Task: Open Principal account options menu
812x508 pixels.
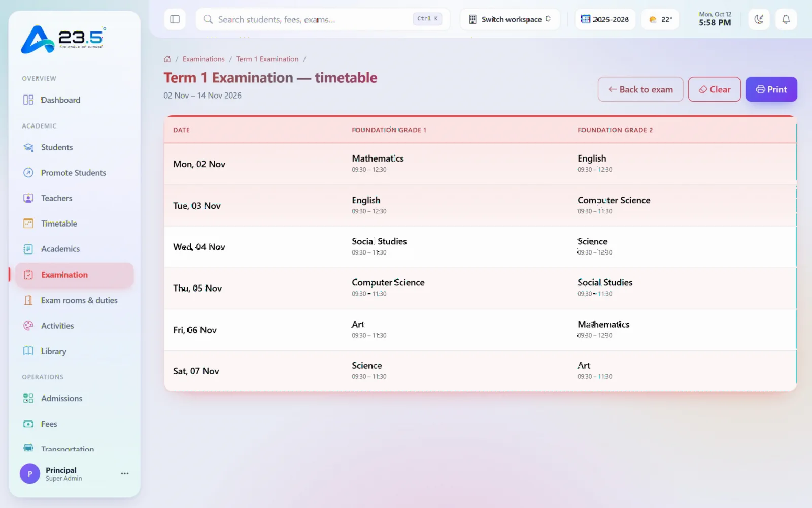Action: [x=125, y=473]
